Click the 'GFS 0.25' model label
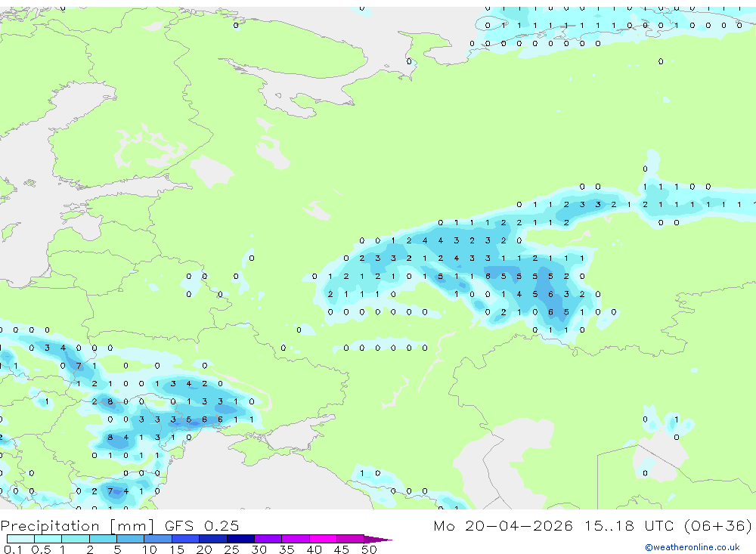This screenshot has height=554, width=756. tap(202, 525)
